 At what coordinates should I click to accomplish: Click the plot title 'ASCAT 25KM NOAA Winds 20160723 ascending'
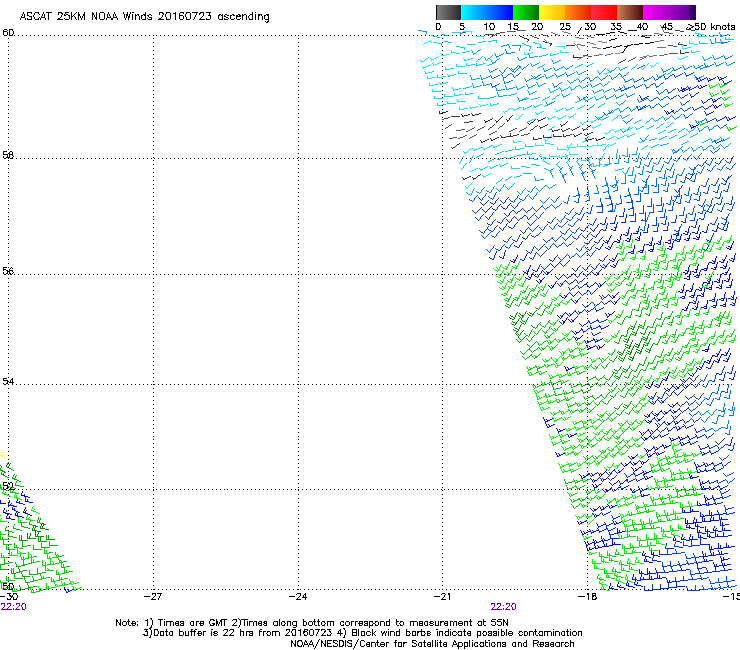point(144,17)
